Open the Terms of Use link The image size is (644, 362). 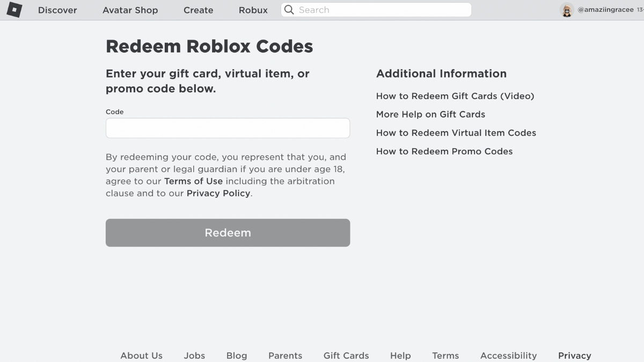pyautogui.click(x=193, y=181)
